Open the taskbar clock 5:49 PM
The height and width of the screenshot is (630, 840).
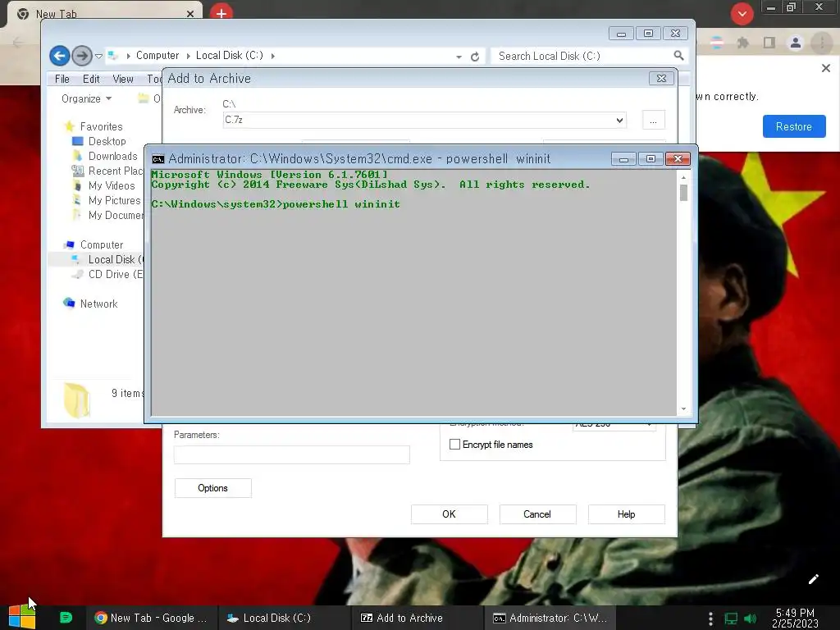tap(795, 618)
